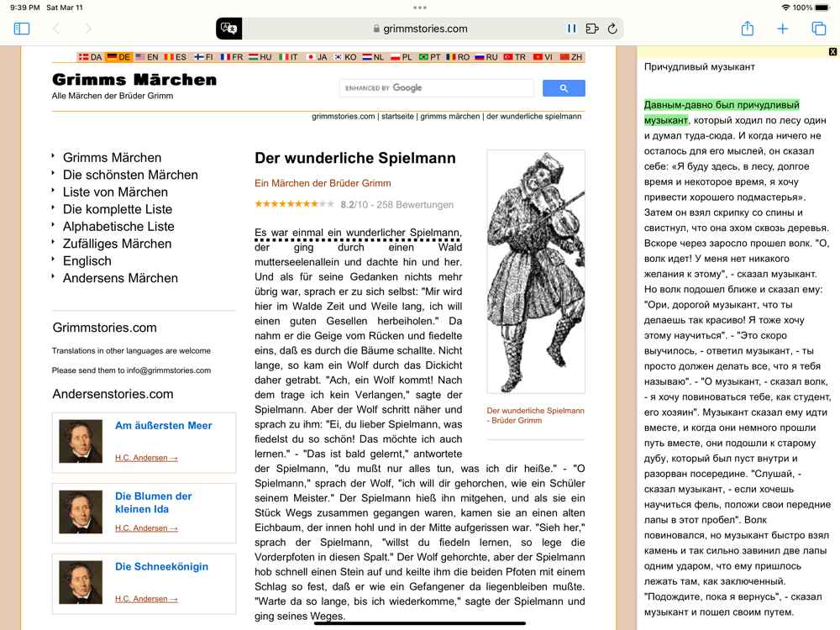This screenshot has height=630, width=840.
Task: Pause the page audio playback
Action: 571,29
